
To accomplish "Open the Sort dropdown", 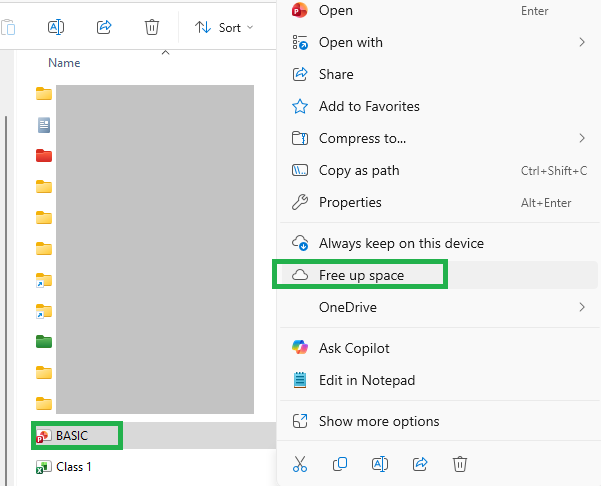I will pos(224,28).
